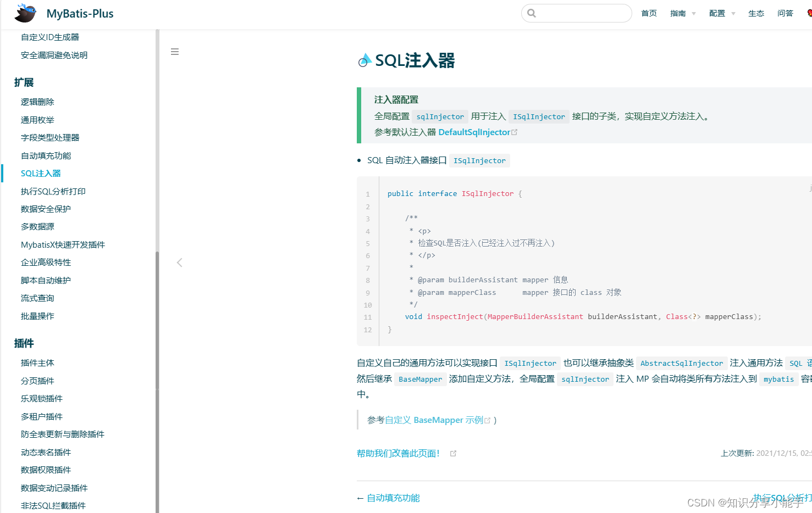812x513 pixels.
Task: Click the MyBatis-Plus site title
Action: (80, 14)
